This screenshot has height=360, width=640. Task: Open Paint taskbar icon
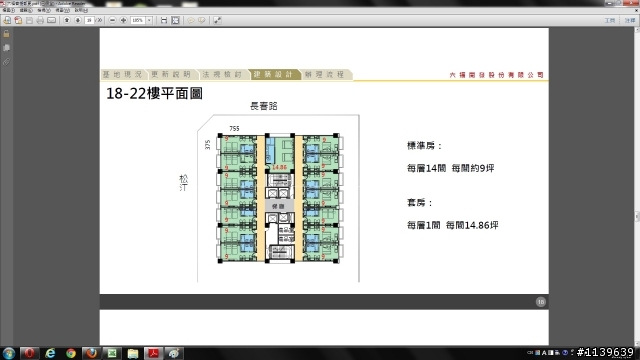(174, 353)
